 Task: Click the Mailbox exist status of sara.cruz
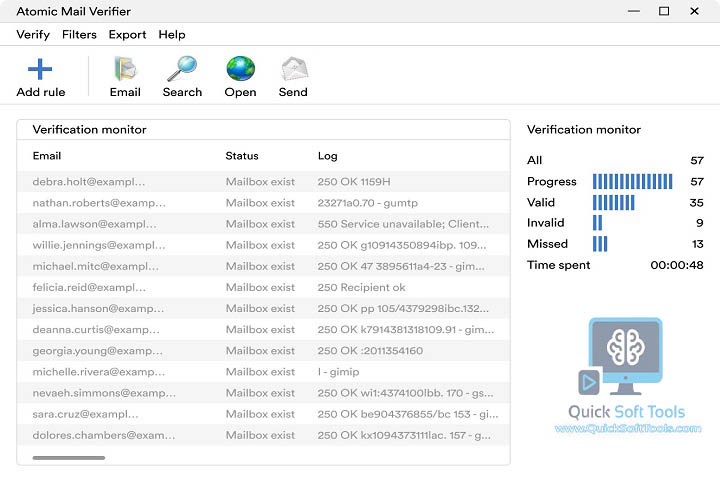click(260, 414)
